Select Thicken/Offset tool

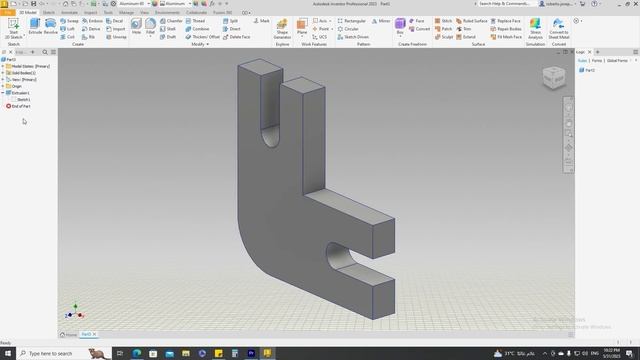(202, 37)
